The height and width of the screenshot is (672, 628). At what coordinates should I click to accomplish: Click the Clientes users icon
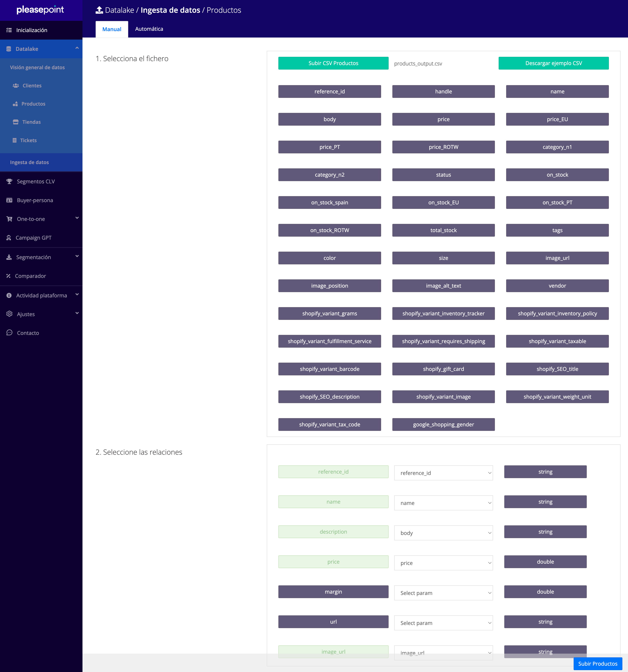pyautogui.click(x=16, y=85)
